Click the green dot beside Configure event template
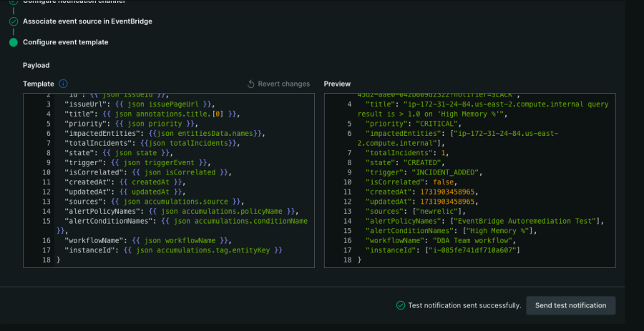 14,42
